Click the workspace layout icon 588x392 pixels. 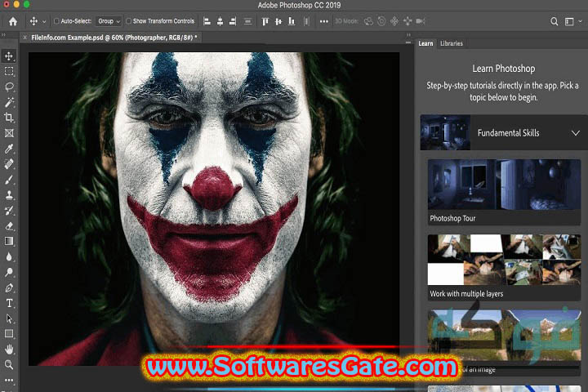[x=569, y=21]
